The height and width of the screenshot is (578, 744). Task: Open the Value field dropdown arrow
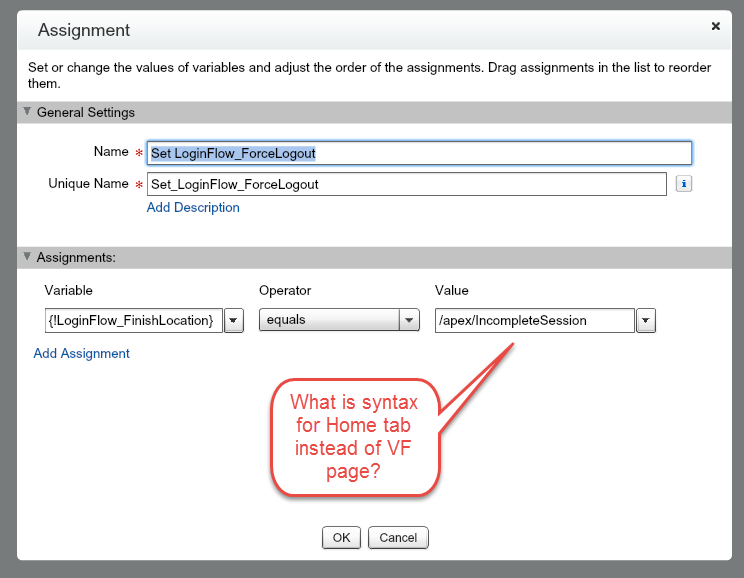coord(646,321)
